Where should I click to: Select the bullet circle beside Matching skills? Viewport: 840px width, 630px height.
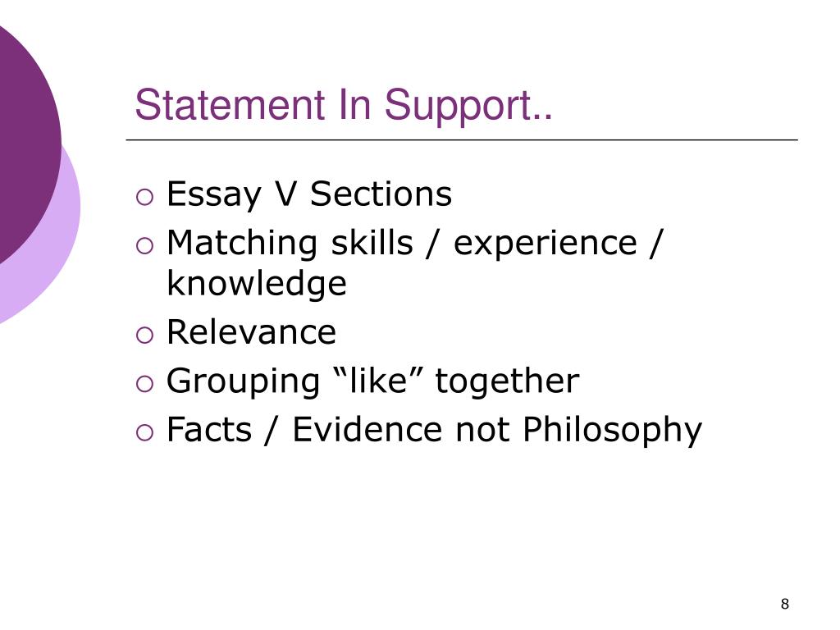144,246
